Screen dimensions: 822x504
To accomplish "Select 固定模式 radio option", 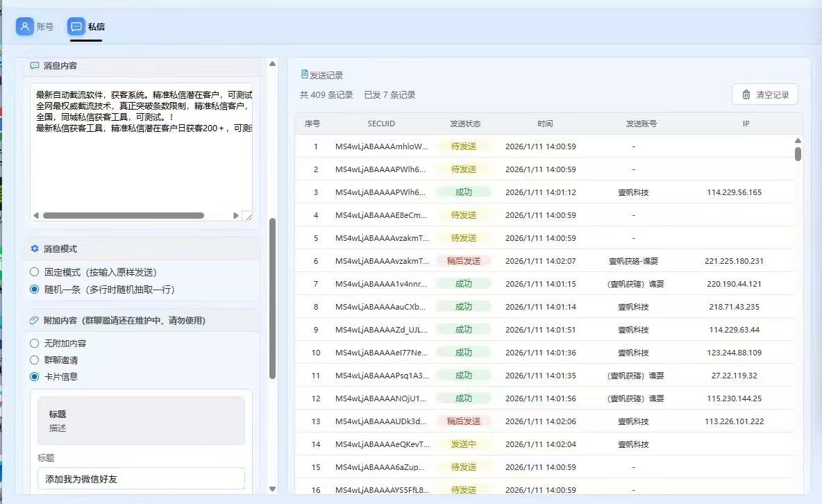I will point(35,272).
